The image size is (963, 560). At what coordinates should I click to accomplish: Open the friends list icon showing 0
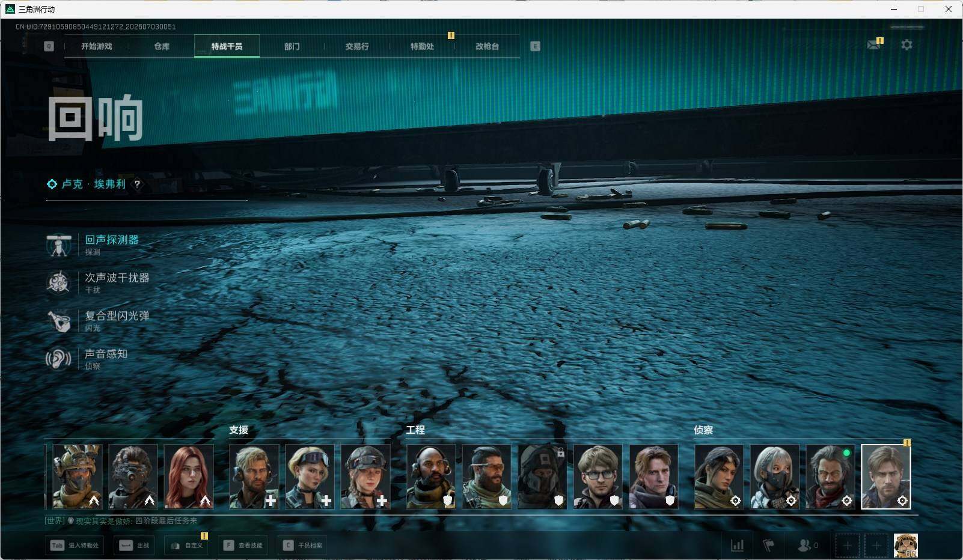(x=807, y=546)
